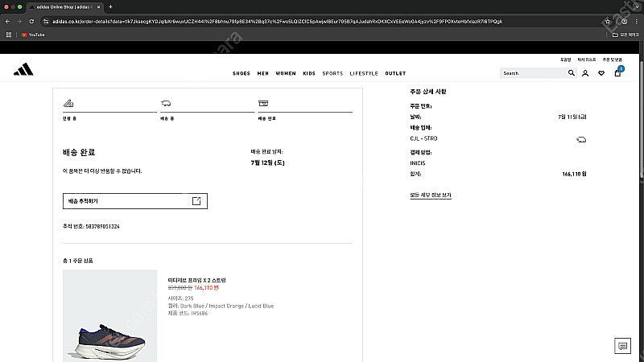The image size is (644, 362).
Task: Click the search magnifier icon
Action: pyautogui.click(x=572, y=73)
